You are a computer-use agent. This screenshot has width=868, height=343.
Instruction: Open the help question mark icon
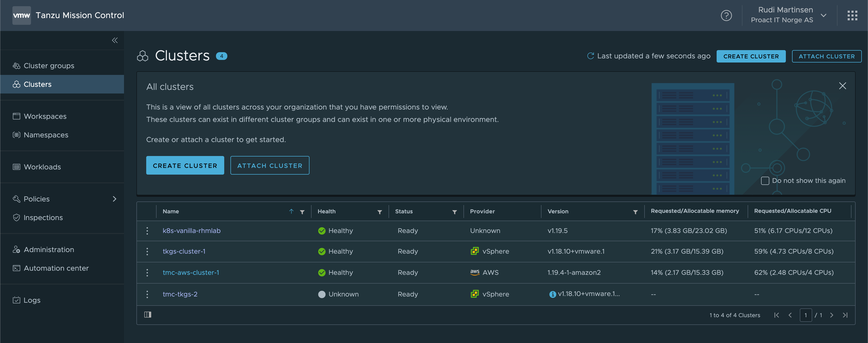coord(726,15)
